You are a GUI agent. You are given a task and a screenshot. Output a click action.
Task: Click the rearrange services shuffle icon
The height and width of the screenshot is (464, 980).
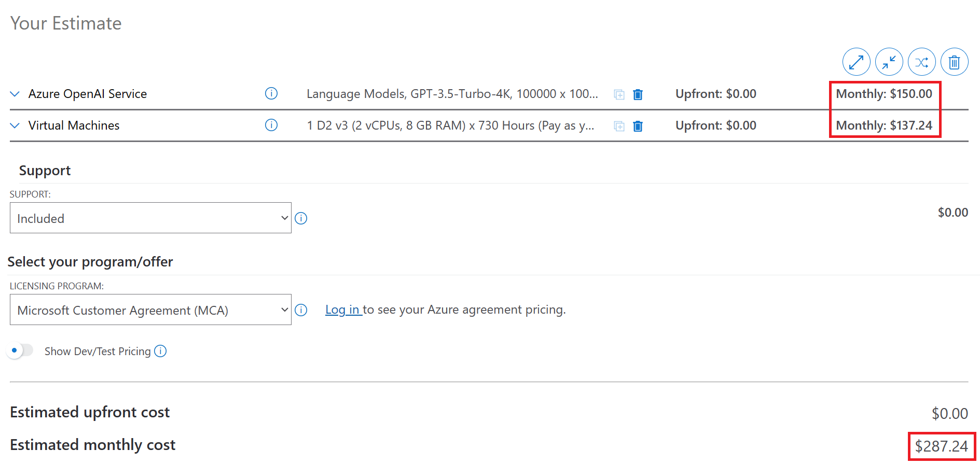click(x=921, y=62)
